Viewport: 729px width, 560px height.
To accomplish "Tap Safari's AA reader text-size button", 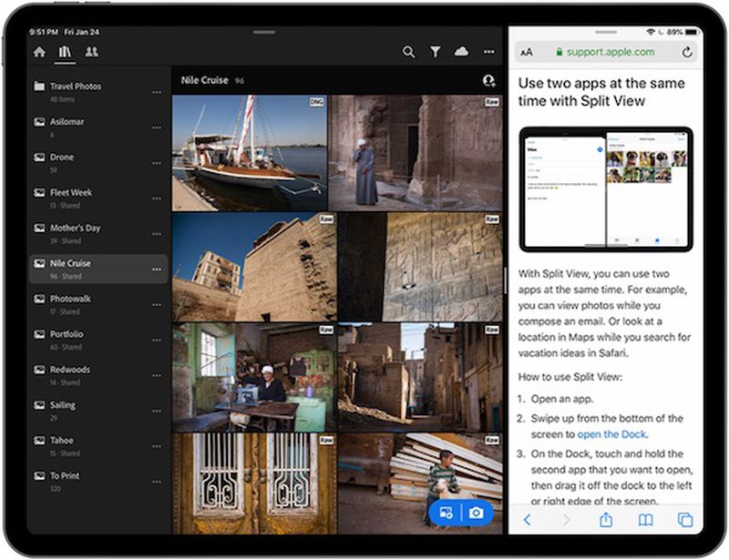I will coord(527,53).
